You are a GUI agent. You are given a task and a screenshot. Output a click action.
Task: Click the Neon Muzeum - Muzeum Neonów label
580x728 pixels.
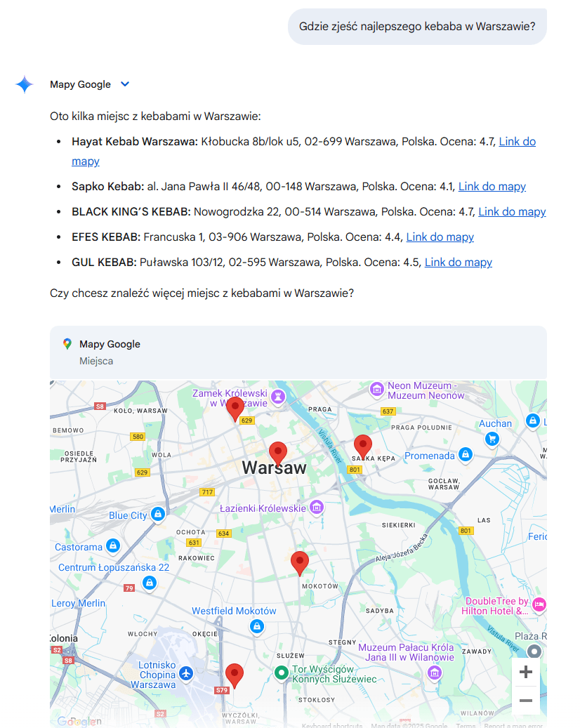pos(426,390)
